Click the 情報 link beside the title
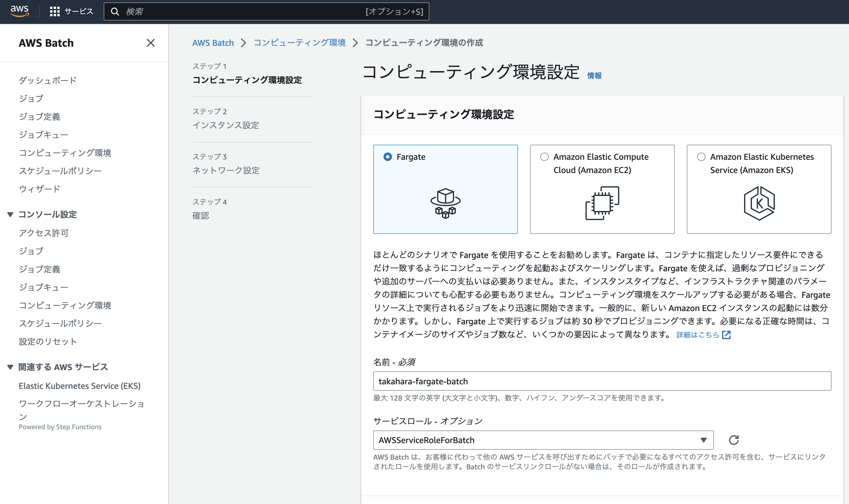The image size is (849, 504). [594, 76]
